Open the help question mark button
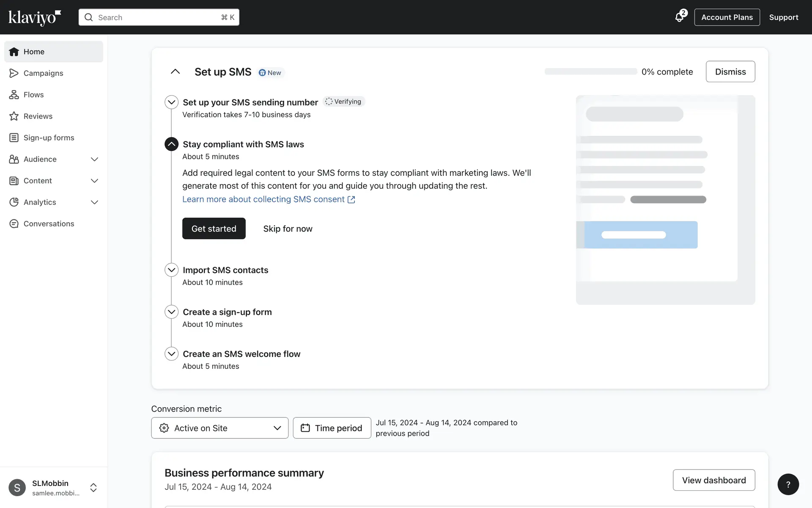Image resolution: width=812 pixels, height=508 pixels. pos(788,484)
